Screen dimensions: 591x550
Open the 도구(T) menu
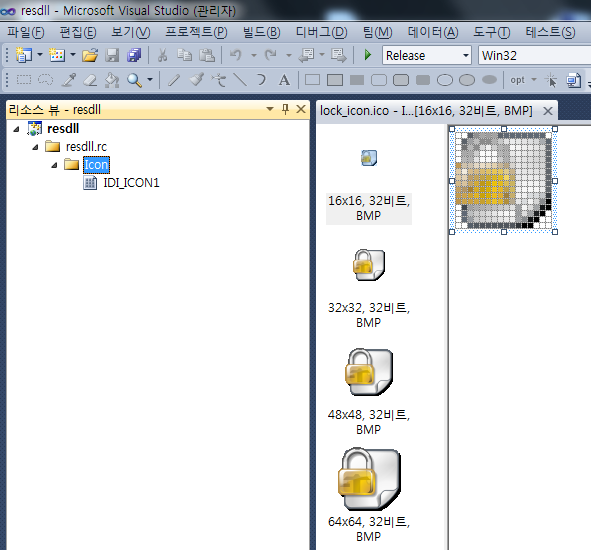tap(491, 32)
